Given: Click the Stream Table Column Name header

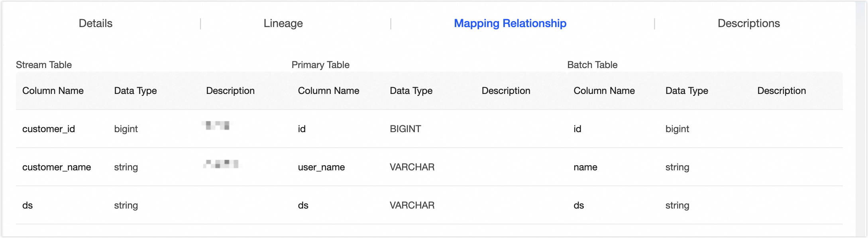Looking at the screenshot, I should coord(53,91).
